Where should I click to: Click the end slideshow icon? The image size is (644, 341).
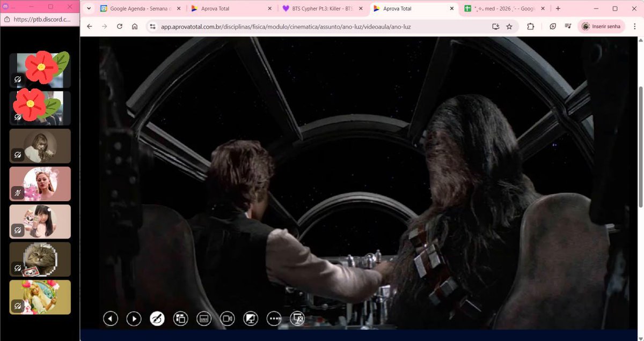tap(297, 318)
